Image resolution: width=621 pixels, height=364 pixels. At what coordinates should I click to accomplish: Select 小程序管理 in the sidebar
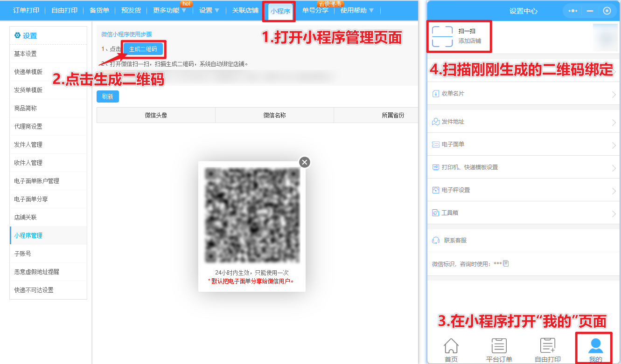point(48,235)
